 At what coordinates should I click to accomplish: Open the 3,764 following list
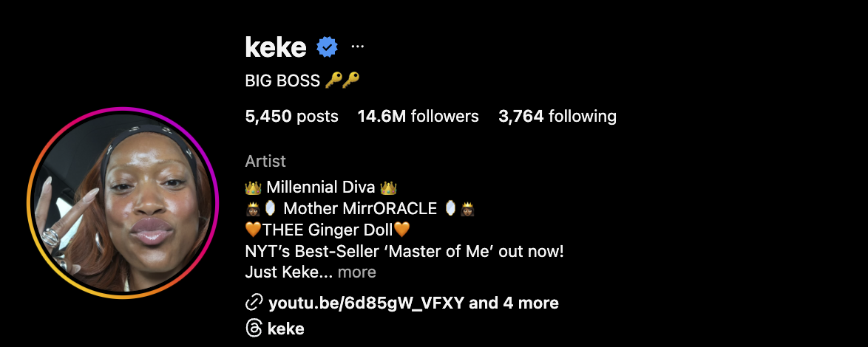pos(557,116)
